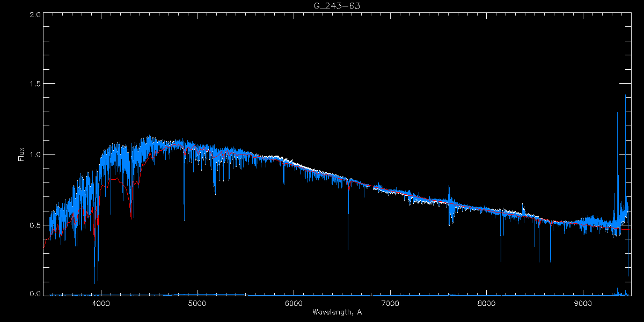Click the 1.5 flux tick label
644x322 pixels.
35,84
